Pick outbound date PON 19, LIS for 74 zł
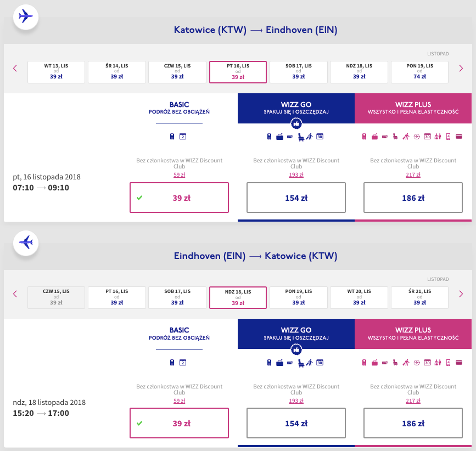 coord(420,71)
